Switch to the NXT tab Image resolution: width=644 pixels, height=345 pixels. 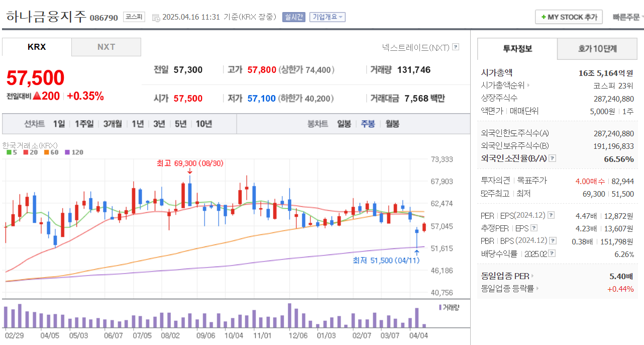[x=106, y=47]
